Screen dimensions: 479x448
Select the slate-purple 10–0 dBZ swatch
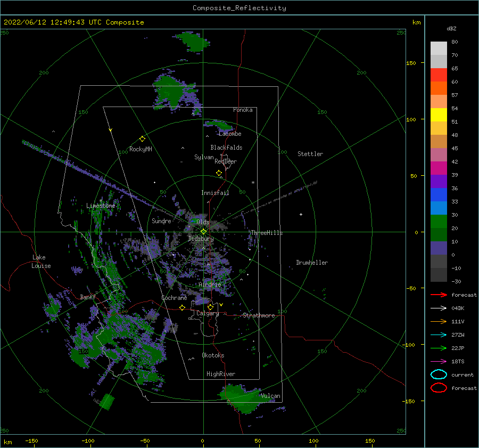(x=439, y=248)
